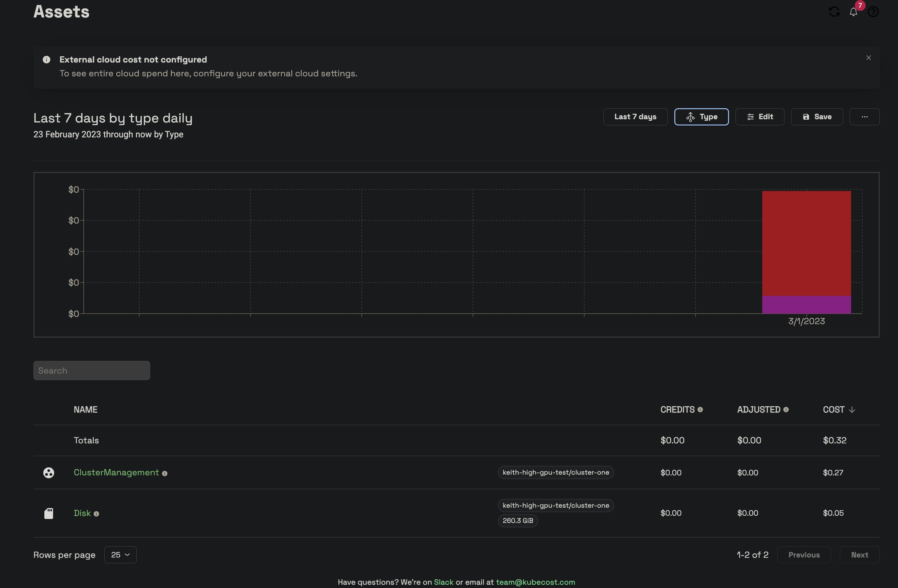Dismiss the external cloud cost banner
This screenshot has height=588, width=898.
868,57
